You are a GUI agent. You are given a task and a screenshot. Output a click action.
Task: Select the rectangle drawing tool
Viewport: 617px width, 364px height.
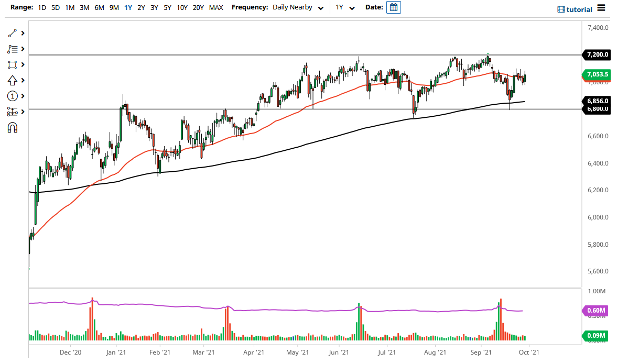[x=13, y=64]
